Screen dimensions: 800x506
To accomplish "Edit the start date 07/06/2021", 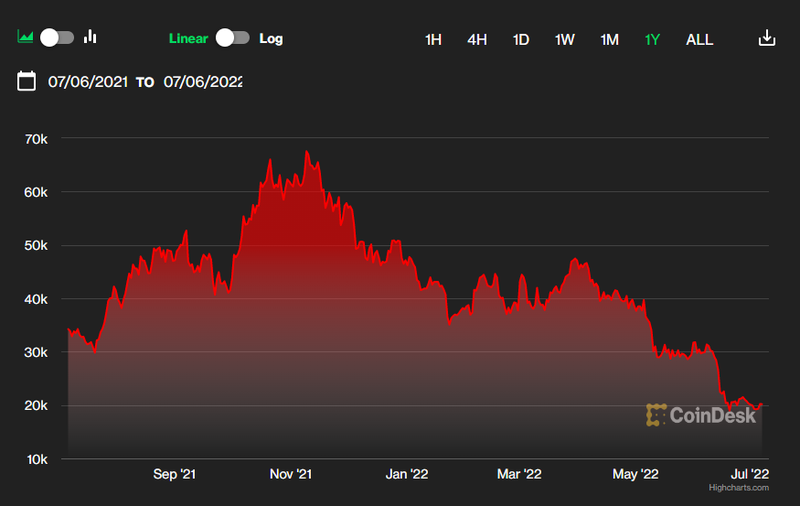I will click(88, 82).
